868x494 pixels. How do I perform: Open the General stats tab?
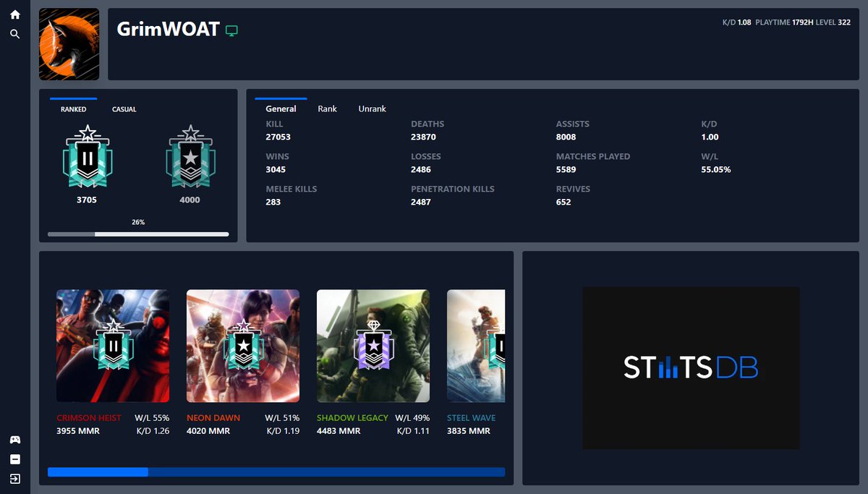point(281,108)
